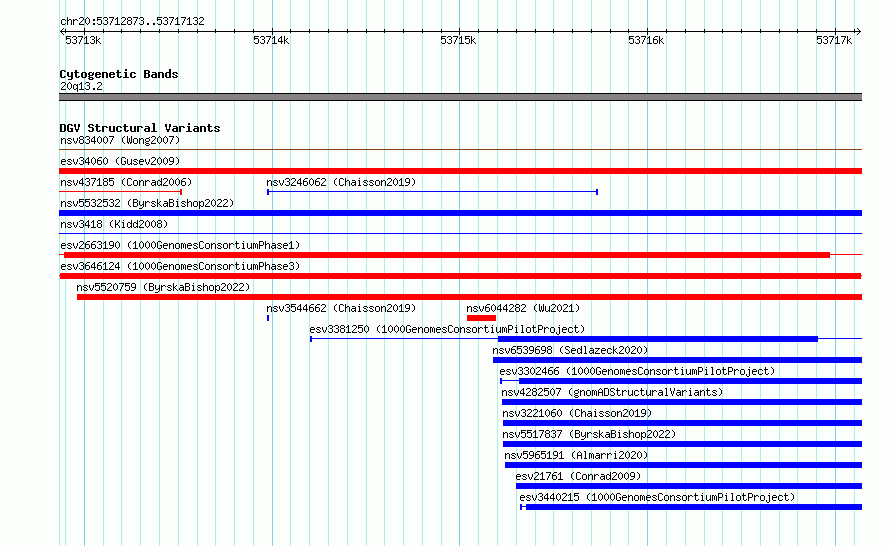This screenshot has width=890, height=546.
Task: Click the 53716k ruler label
Action: click(646, 40)
